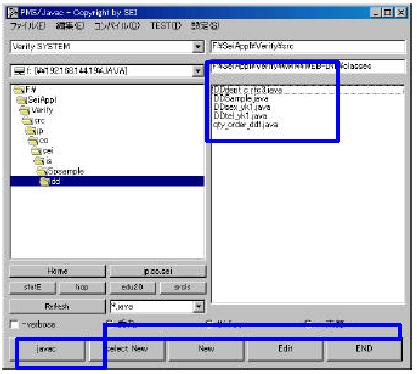Select the jp folder below src
This screenshot has height=374, width=417.
coord(31,131)
